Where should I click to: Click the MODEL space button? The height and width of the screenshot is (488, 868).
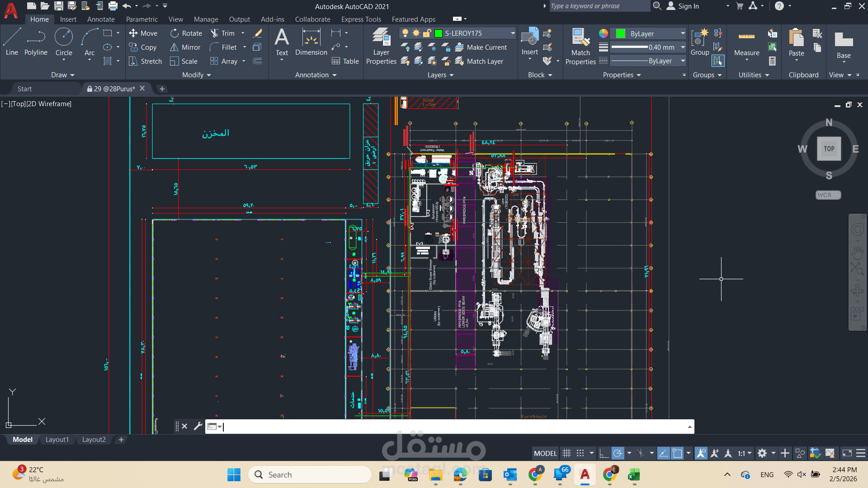coord(545,453)
